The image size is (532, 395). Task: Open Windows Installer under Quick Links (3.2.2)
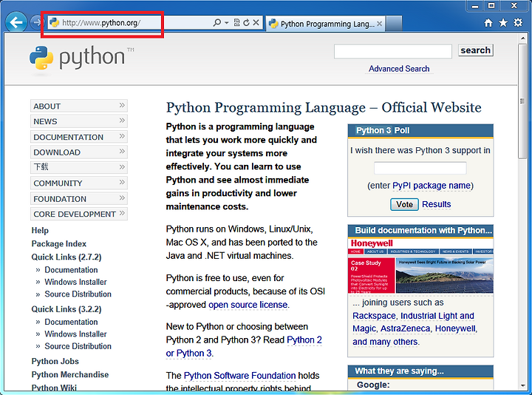75,334
